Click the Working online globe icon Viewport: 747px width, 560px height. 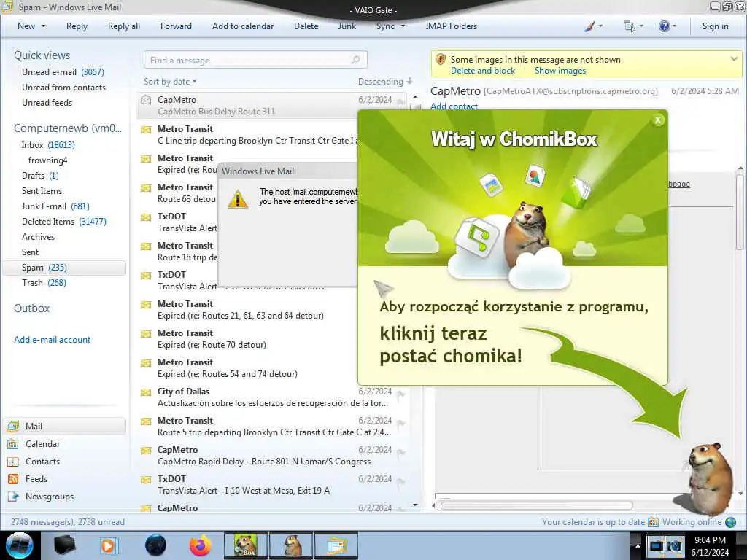(730, 522)
